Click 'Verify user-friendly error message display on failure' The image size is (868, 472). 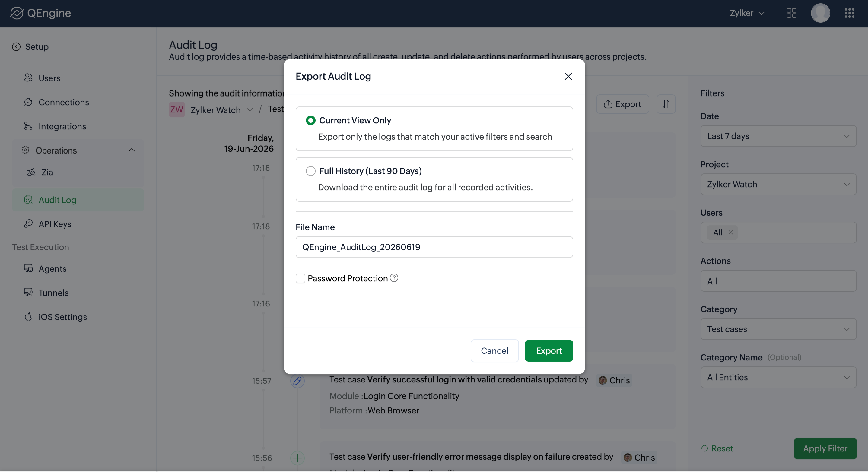pos(468,457)
